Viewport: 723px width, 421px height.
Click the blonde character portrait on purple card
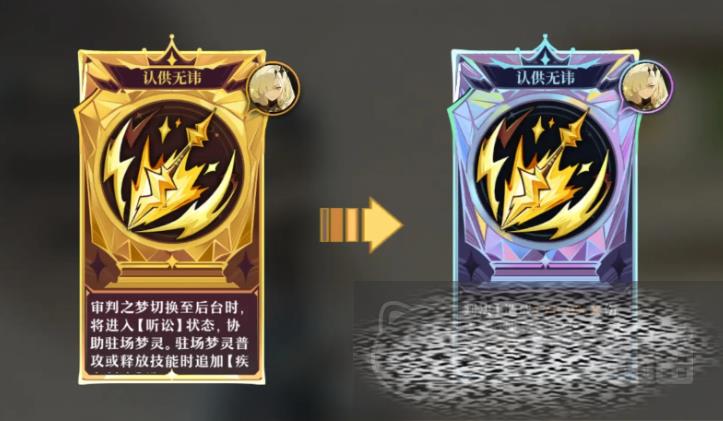[646, 88]
